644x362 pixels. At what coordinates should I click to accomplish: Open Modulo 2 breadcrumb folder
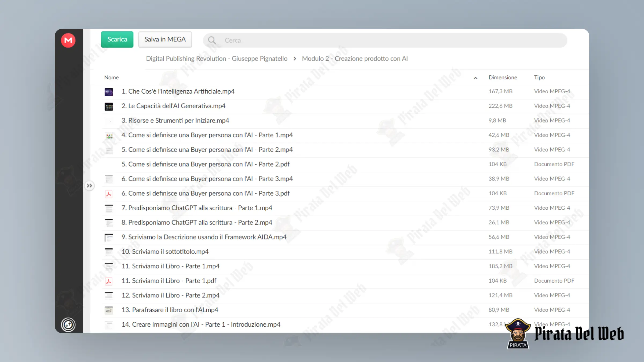pos(355,58)
